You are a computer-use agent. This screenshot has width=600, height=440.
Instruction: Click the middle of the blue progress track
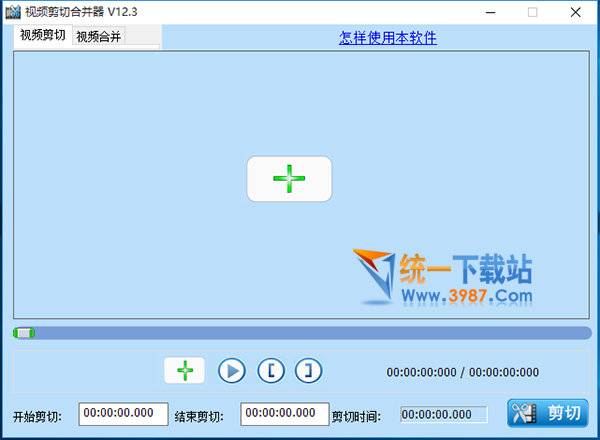point(300,332)
